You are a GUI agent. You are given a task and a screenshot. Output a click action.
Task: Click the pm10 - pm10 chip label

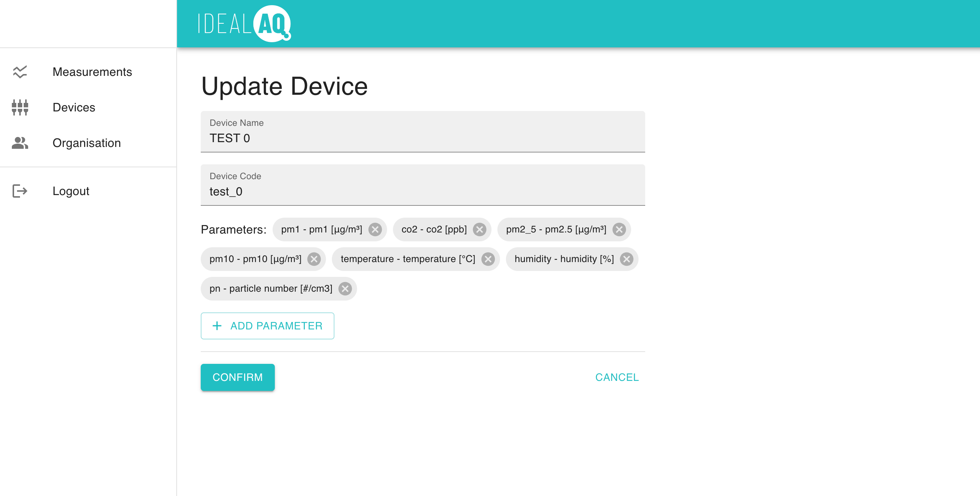click(x=255, y=259)
